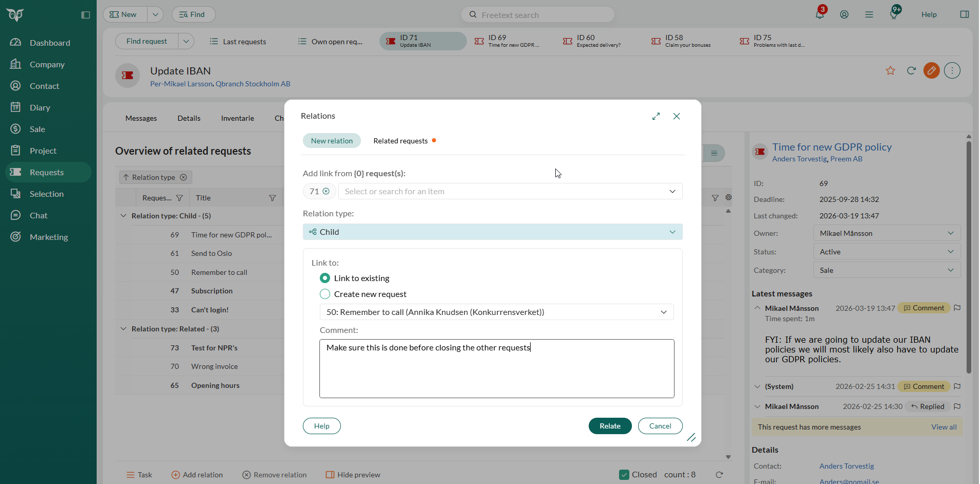The height and width of the screenshot is (484, 980).
Task: Open the Details tab
Action: [x=189, y=118]
